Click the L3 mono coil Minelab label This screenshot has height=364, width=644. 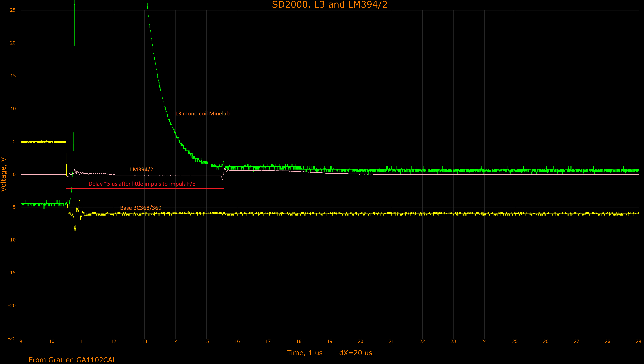pos(202,114)
